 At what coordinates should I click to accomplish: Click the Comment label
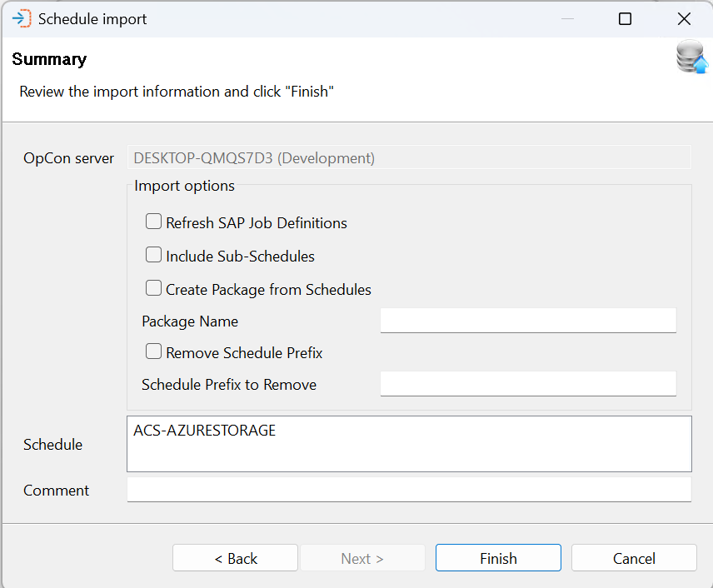point(57,491)
